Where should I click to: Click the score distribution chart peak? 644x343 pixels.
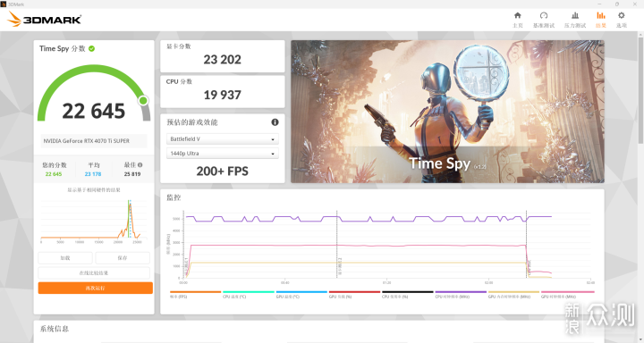(x=130, y=205)
